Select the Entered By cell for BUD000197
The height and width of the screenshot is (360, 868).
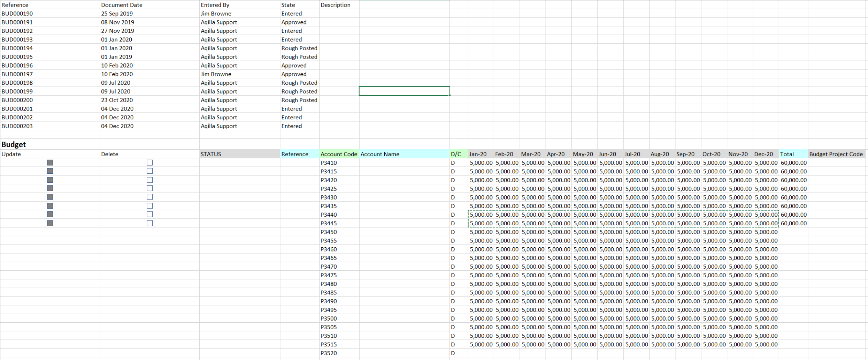click(216, 74)
